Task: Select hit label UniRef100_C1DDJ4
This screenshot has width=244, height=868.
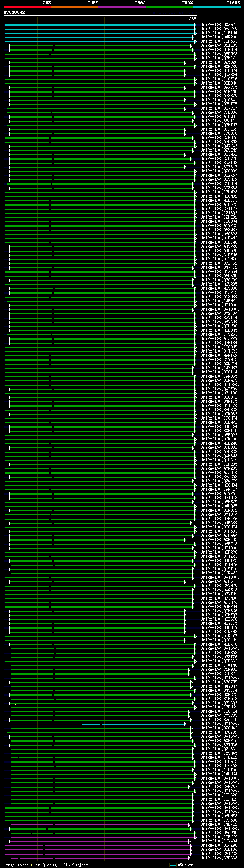Action: (x=219, y=184)
